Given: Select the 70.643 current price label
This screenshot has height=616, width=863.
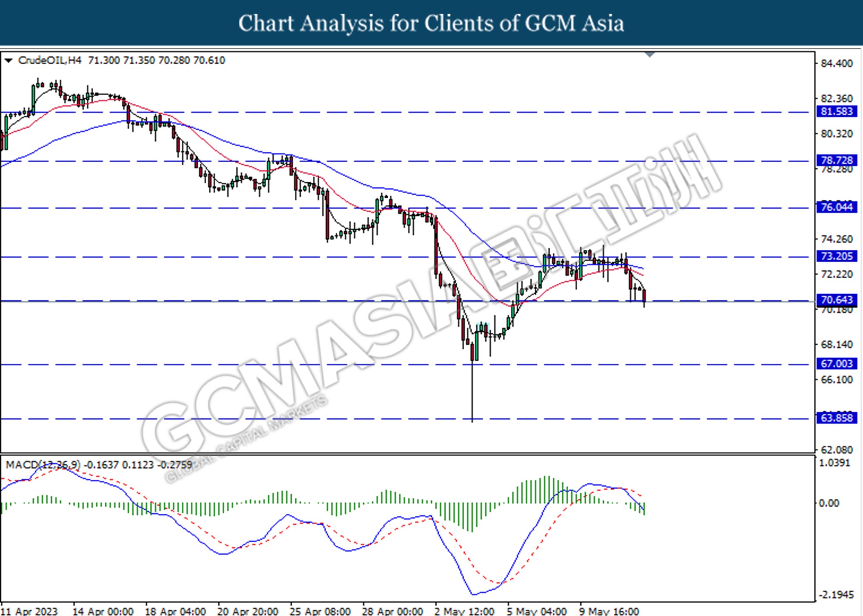Looking at the screenshot, I should 837,300.
